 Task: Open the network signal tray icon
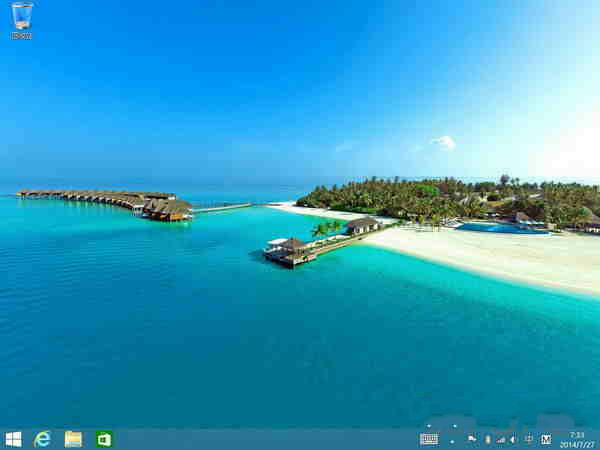tap(501, 439)
